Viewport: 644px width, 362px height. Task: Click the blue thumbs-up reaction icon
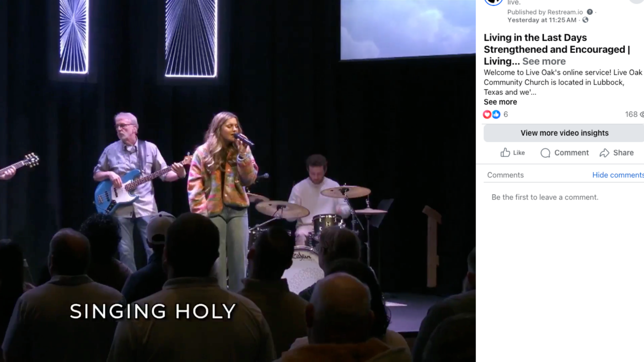496,114
